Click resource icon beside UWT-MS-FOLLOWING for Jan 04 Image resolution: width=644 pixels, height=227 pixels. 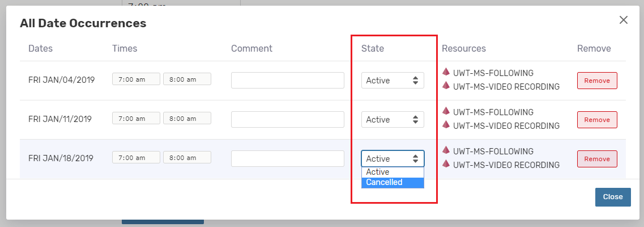[446, 72]
